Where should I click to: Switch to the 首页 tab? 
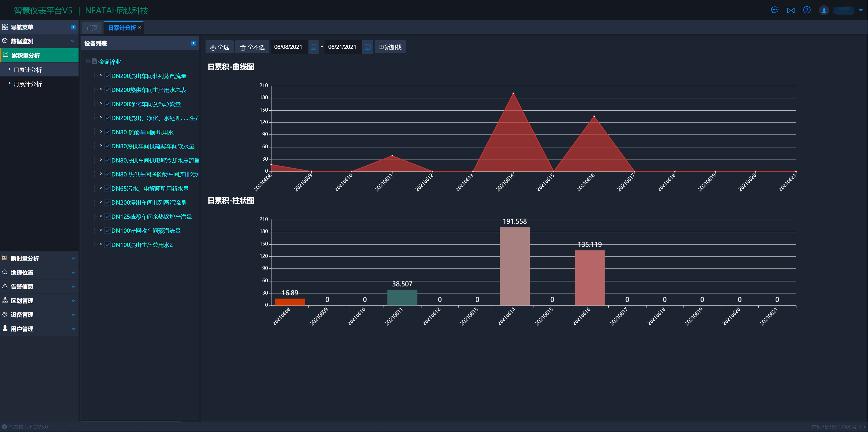(x=92, y=28)
